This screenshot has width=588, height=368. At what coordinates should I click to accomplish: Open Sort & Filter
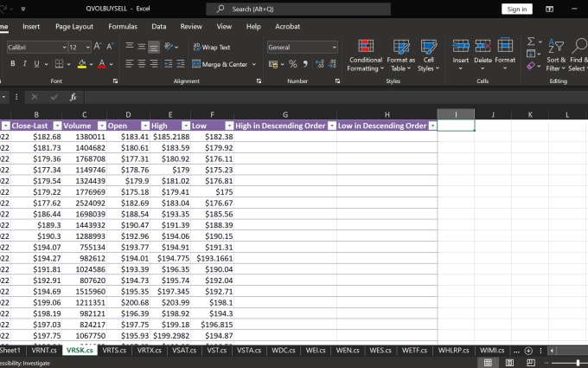click(x=556, y=55)
